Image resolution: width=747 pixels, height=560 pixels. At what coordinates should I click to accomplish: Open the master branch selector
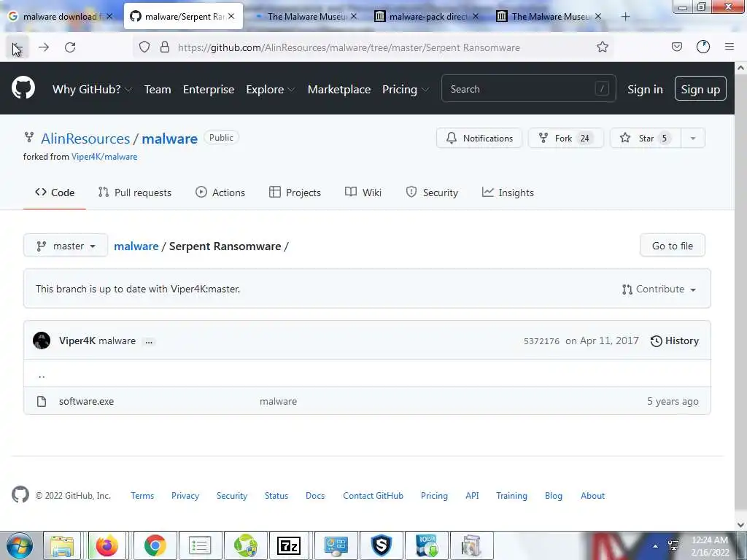tap(66, 246)
